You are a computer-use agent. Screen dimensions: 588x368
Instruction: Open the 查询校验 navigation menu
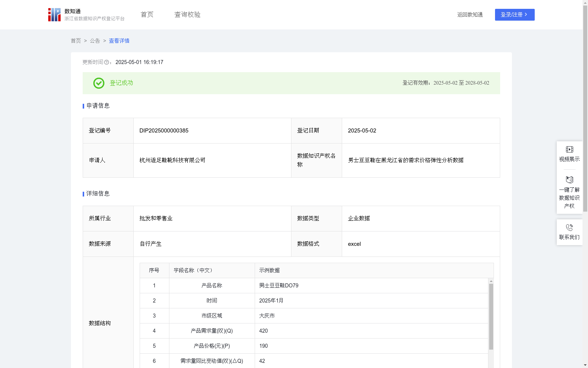[187, 14]
